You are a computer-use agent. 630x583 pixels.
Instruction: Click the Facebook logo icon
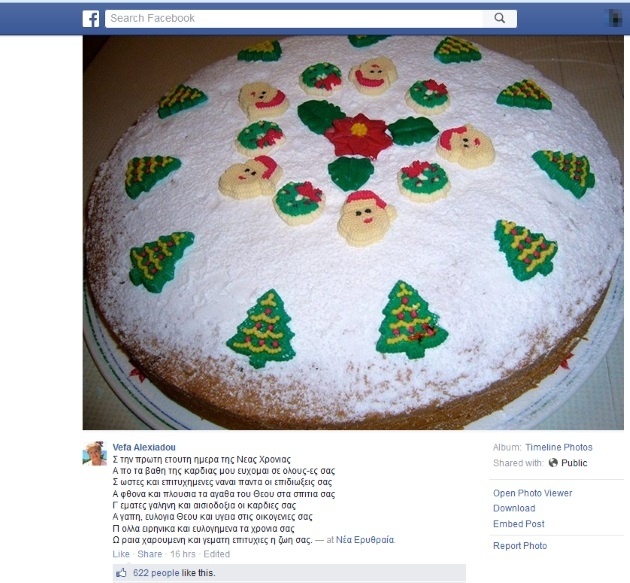(91, 19)
